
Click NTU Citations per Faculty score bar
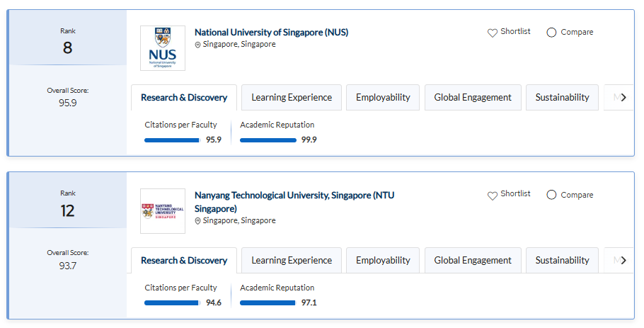coord(173,303)
